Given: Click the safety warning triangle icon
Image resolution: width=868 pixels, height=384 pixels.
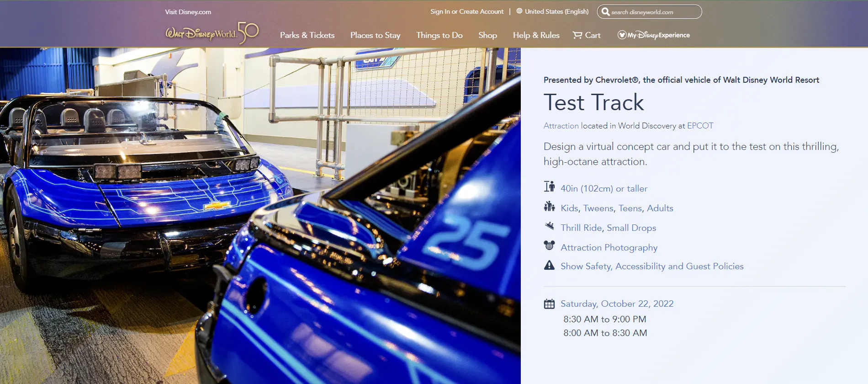Looking at the screenshot, I should point(549,265).
